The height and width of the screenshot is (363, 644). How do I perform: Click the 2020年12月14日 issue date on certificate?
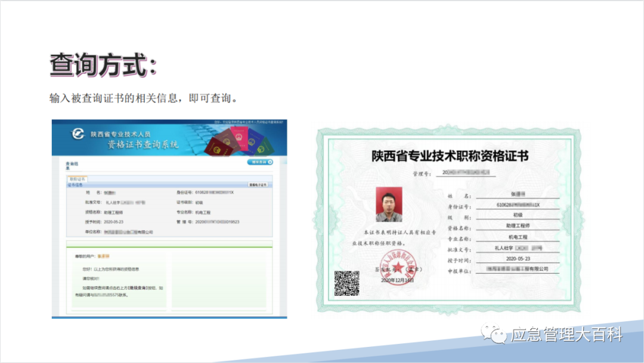(x=397, y=280)
